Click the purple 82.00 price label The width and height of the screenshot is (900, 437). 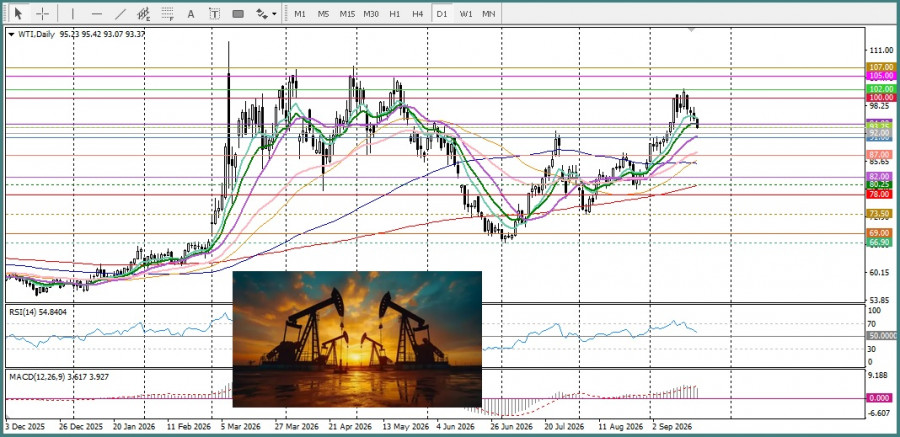[x=879, y=176]
